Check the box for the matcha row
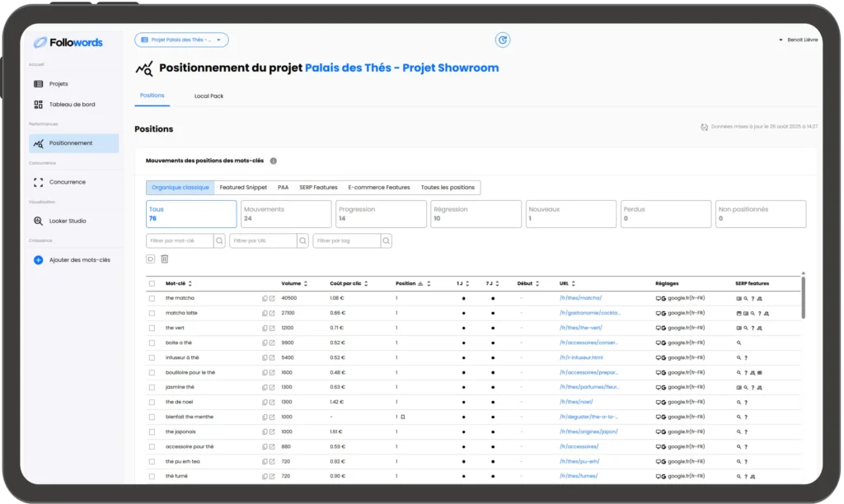844x504 pixels. tap(152, 298)
